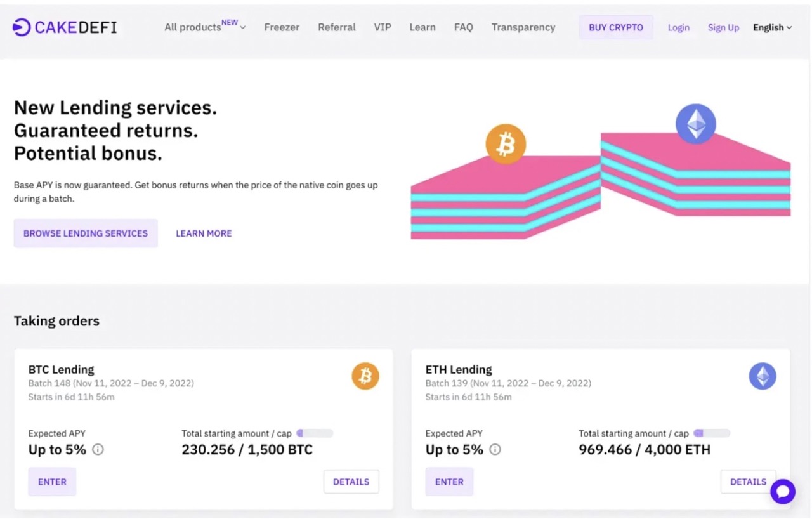The image size is (812, 519).
Task: Click the Taking orders heading
Action: [x=56, y=321]
